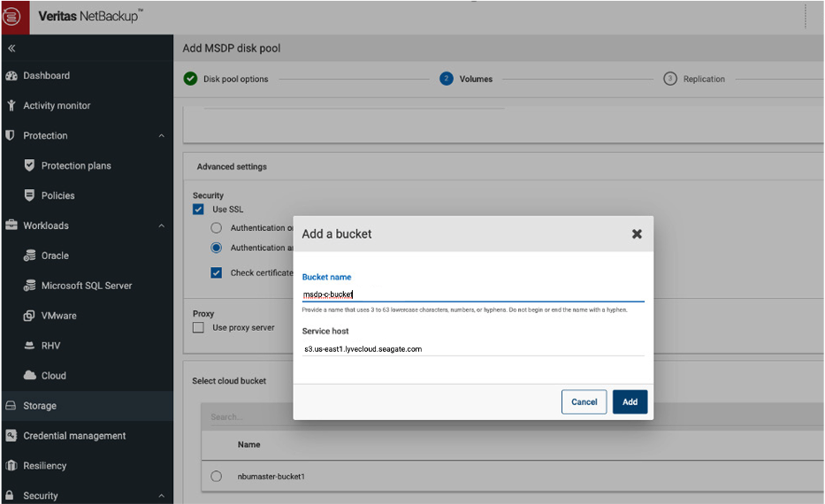Image resolution: width=825 pixels, height=504 pixels.
Task: Click the green completed-step check icon
Action: [190, 79]
